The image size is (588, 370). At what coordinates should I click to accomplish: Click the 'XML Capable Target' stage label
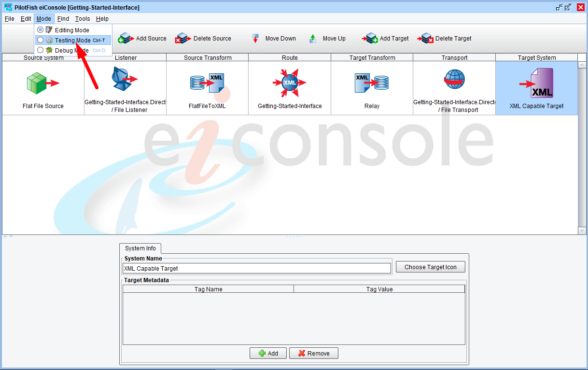click(536, 106)
